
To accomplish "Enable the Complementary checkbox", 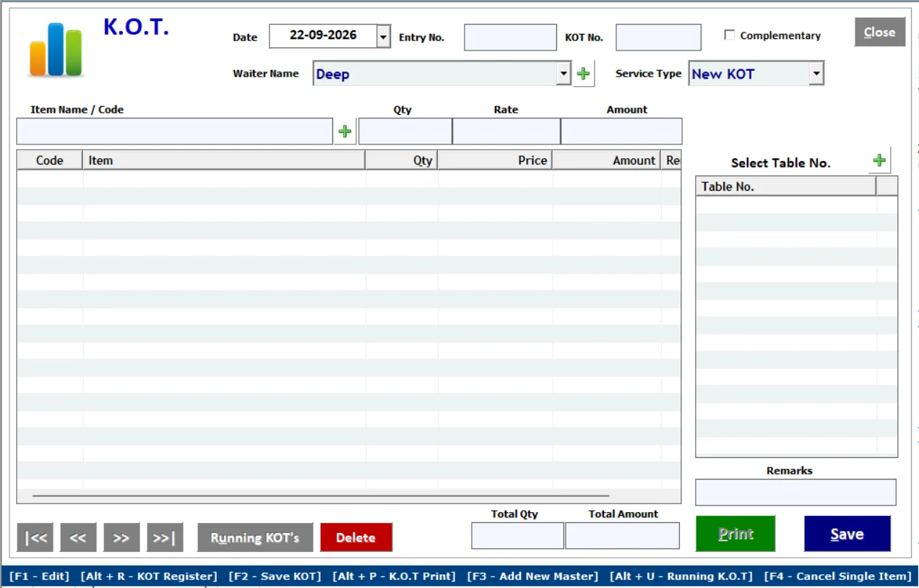I will click(x=730, y=35).
